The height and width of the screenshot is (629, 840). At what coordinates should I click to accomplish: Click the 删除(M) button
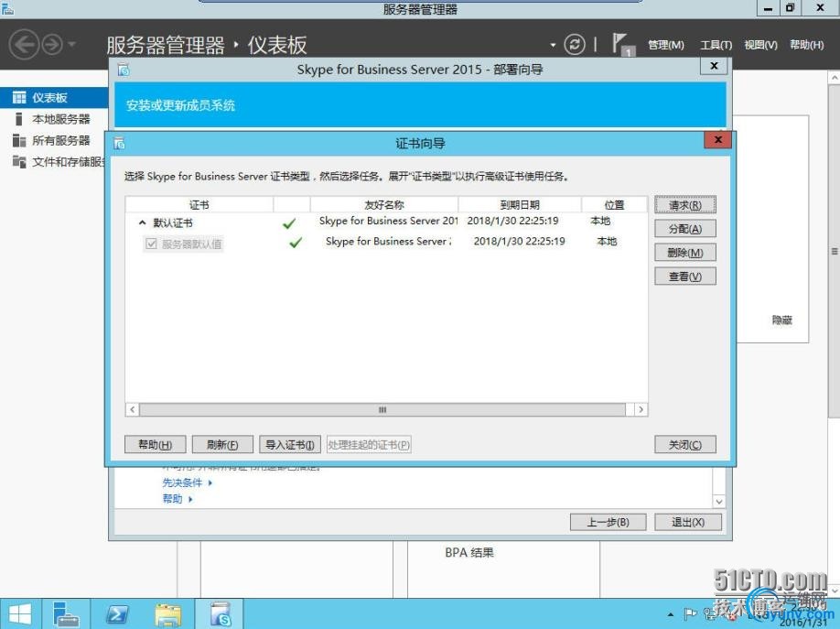coord(685,253)
